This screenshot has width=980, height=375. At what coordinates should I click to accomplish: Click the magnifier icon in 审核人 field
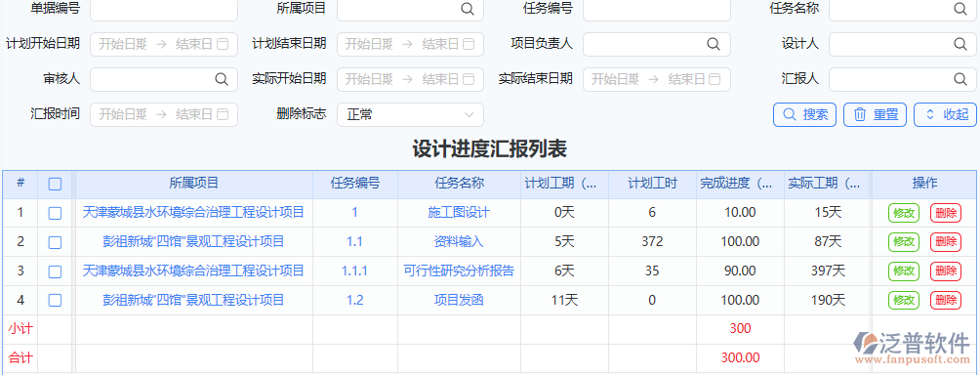[x=222, y=79]
